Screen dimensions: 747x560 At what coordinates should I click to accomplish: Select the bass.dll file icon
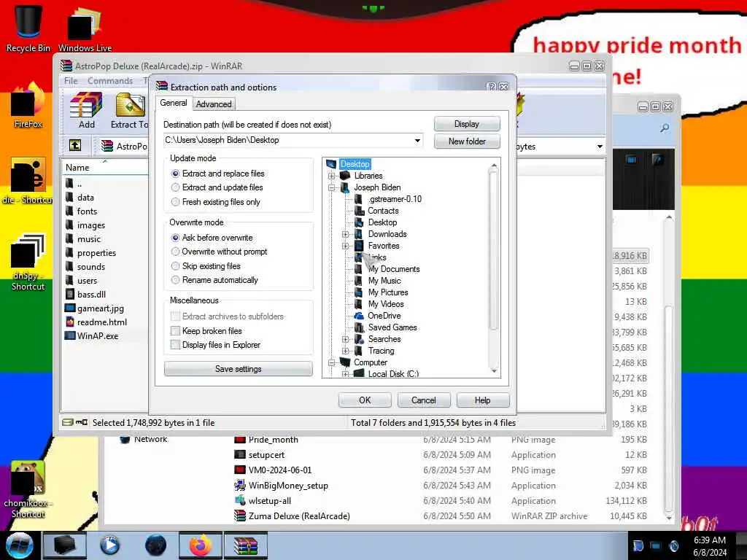coord(69,295)
